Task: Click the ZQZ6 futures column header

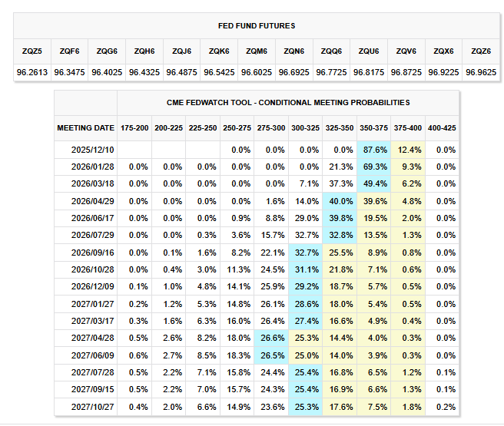Action: (x=481, y=51)
